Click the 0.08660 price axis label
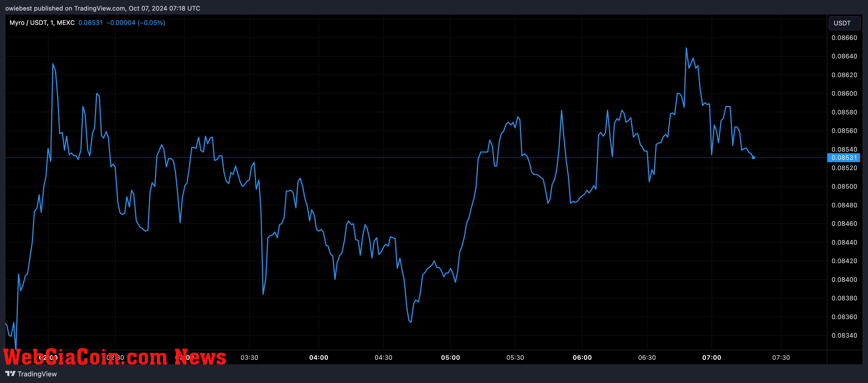The image size is (868, 383). point(844,38)
